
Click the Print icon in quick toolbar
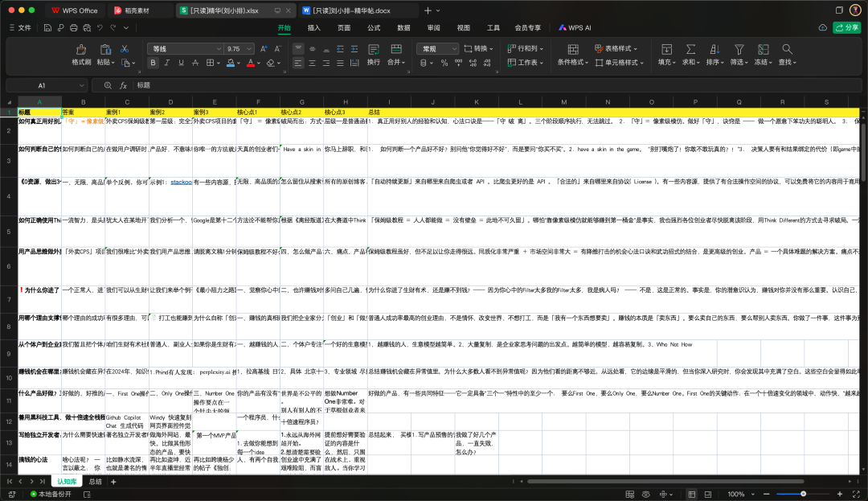[74, 27]
